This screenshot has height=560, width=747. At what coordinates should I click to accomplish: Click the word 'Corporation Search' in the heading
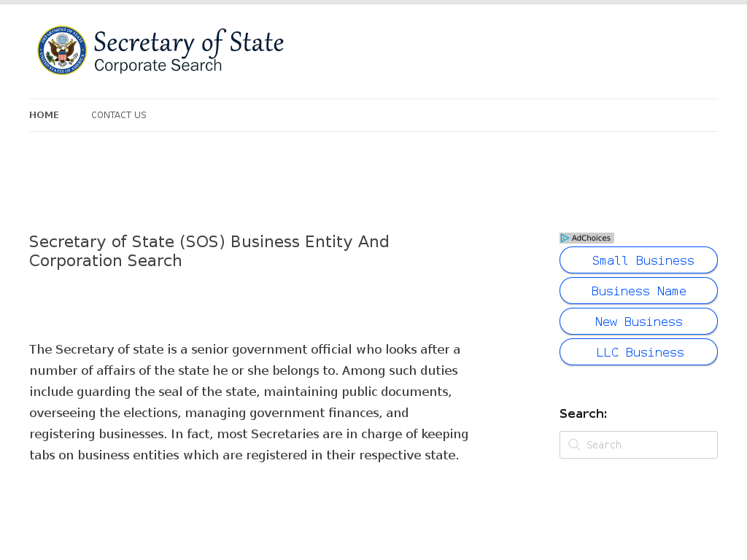105,261
